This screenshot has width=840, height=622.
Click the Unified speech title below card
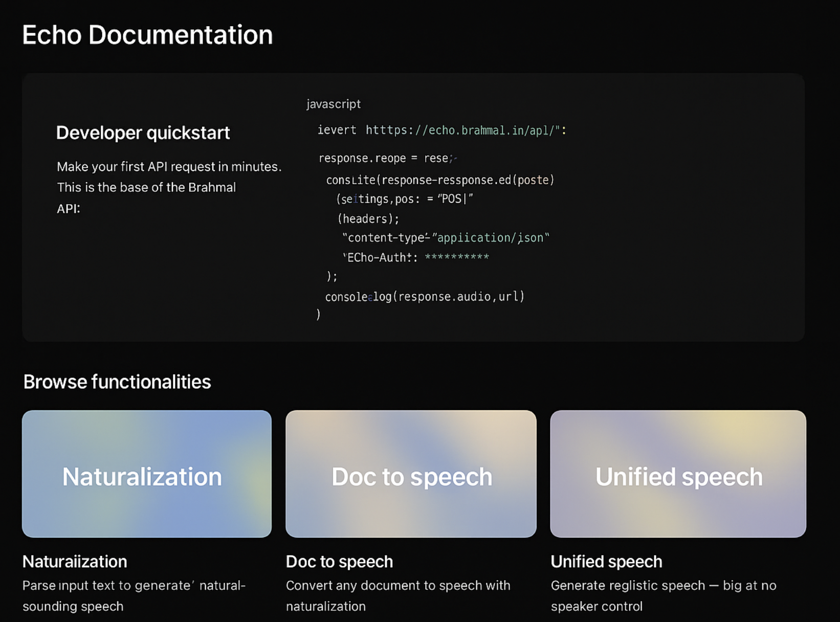(x=606, y=562)
